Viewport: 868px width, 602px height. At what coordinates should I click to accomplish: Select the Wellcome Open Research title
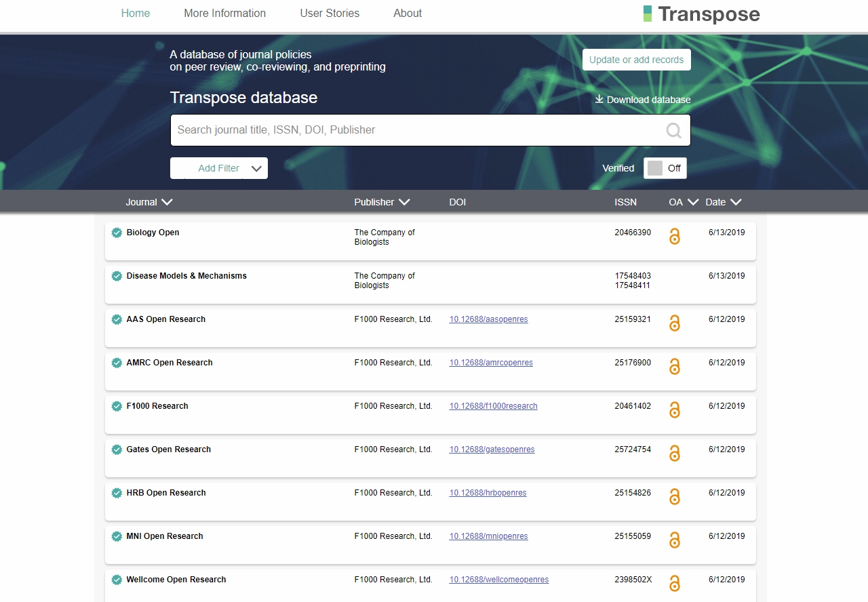tap(176, 580)
